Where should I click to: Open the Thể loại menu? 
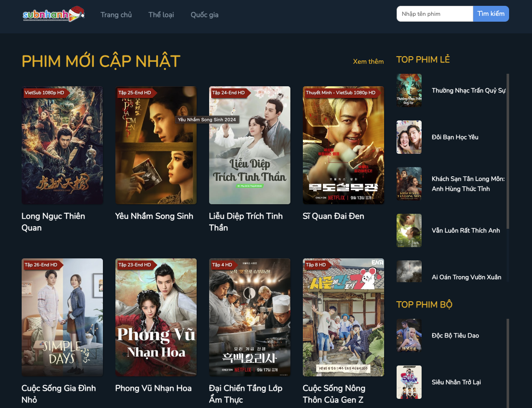161,15
